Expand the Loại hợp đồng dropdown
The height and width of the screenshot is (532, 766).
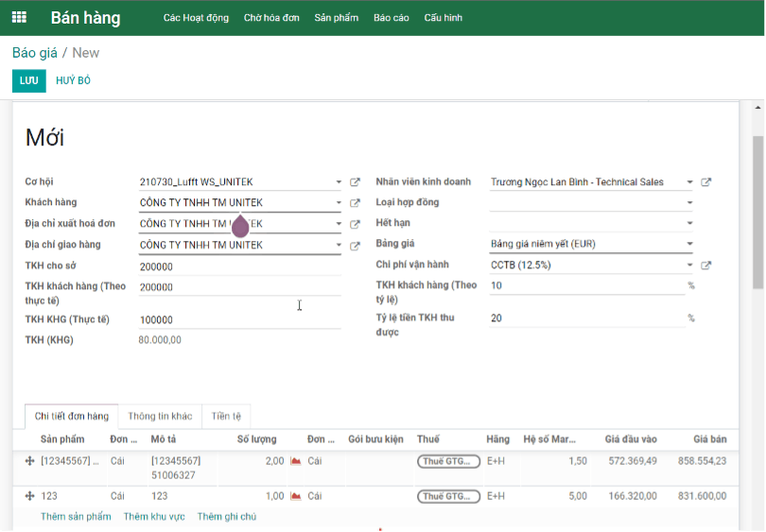click(x=689, y=202)
